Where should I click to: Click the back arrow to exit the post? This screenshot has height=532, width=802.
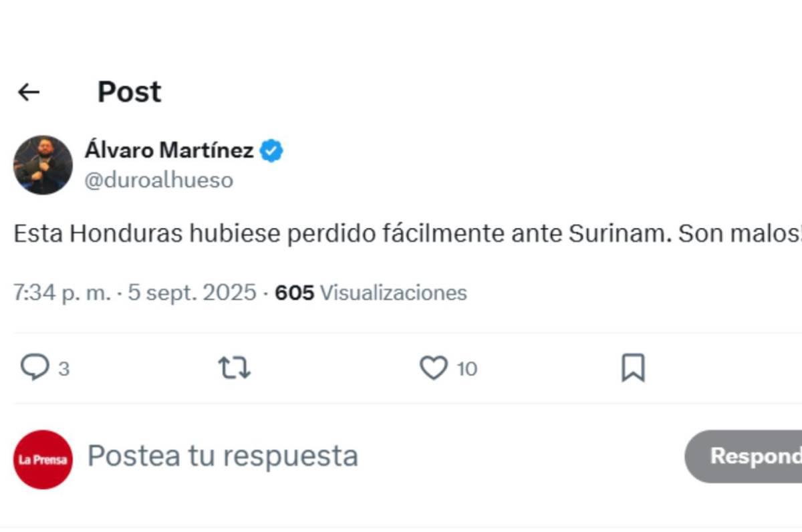(29, 91)
